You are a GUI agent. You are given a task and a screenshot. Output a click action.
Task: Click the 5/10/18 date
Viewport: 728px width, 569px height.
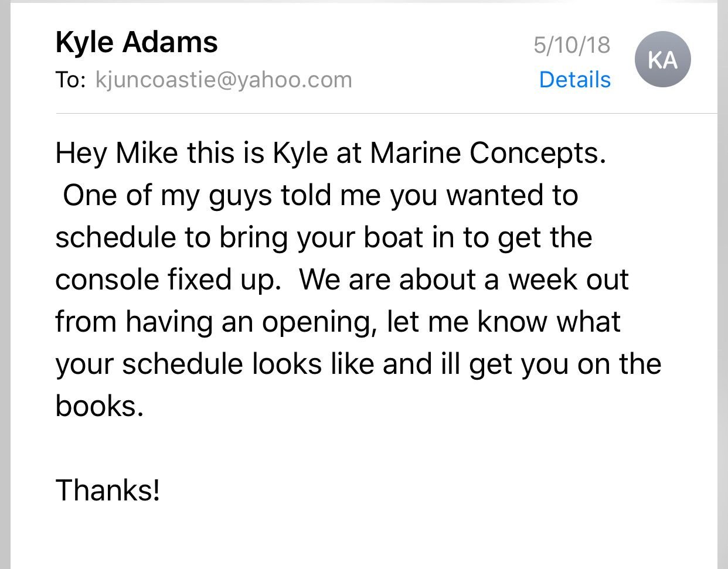(571, 45)
